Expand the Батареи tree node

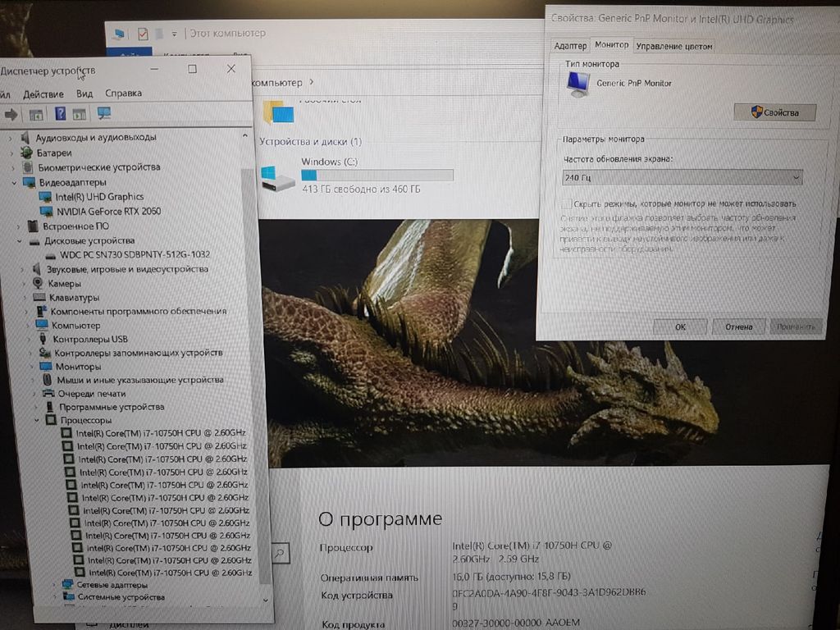pos(11,153)
